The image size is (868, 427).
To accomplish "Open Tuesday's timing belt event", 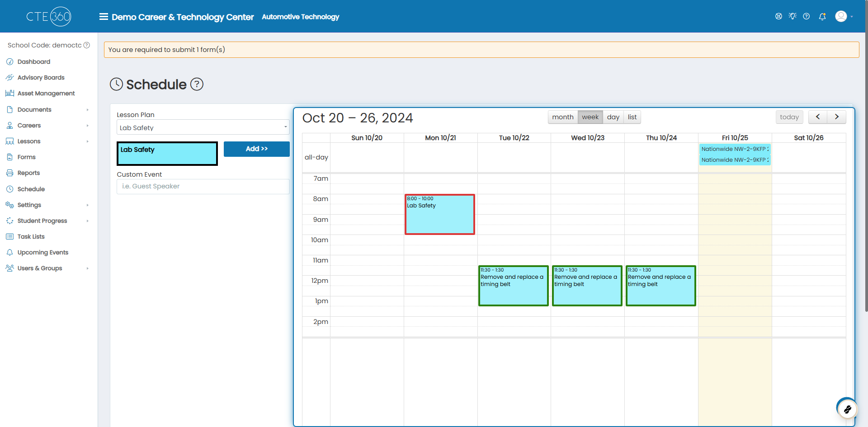I will pos(514,286).
